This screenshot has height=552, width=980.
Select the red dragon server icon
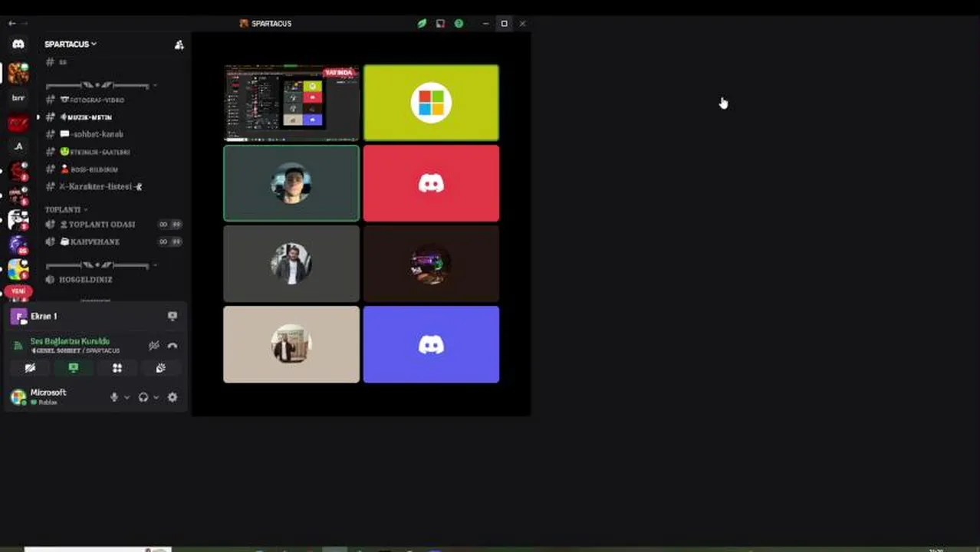click(18, 171)
